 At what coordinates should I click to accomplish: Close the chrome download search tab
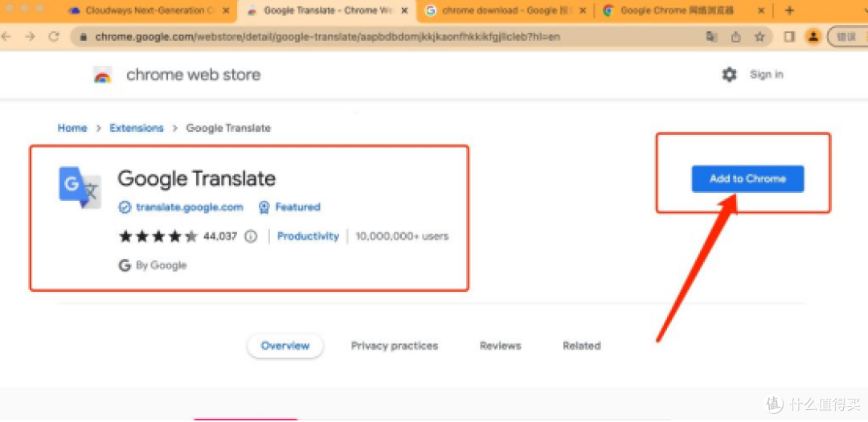coord(583,10)
